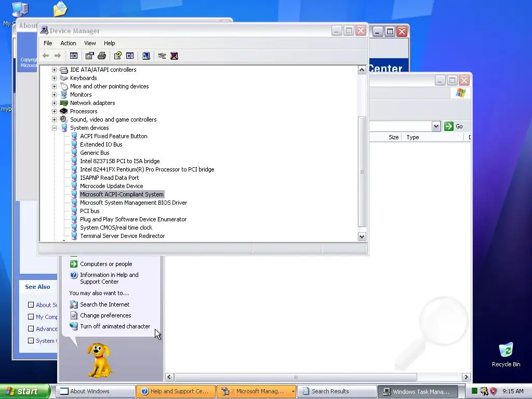
Task: Toggle the Show/Hide Console Tree toolbar icon
Action: coord(74,56)
